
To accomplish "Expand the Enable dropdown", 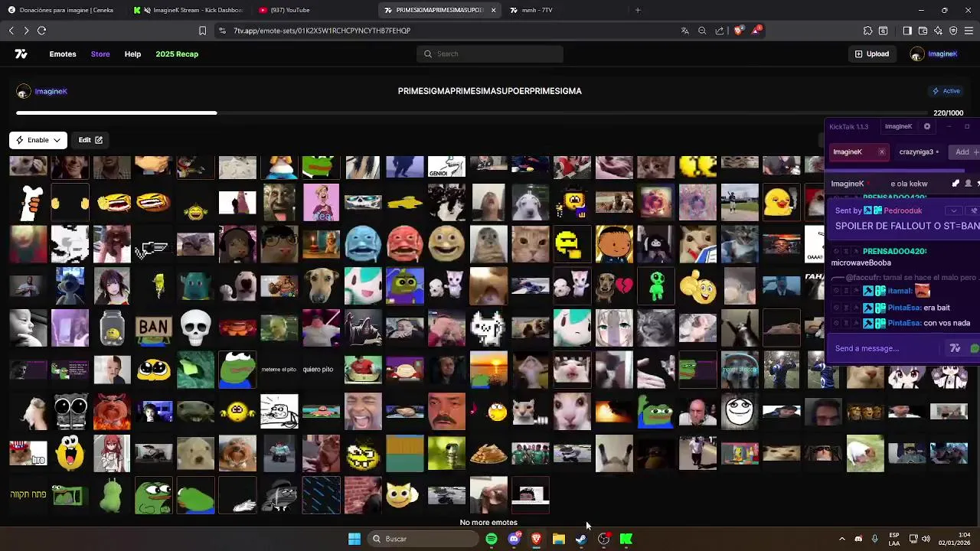I will click(x=38, y=140).
